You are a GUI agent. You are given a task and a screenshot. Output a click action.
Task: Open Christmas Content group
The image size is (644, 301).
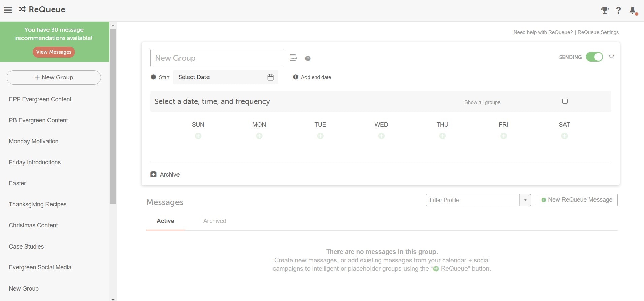click(33, 225)
